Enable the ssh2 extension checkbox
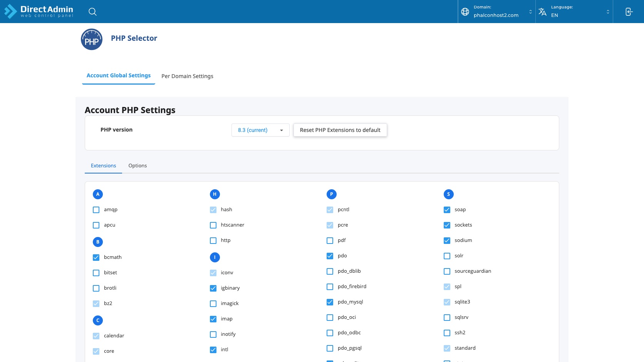This screenshot has height=362, width=644. point(447,333)
